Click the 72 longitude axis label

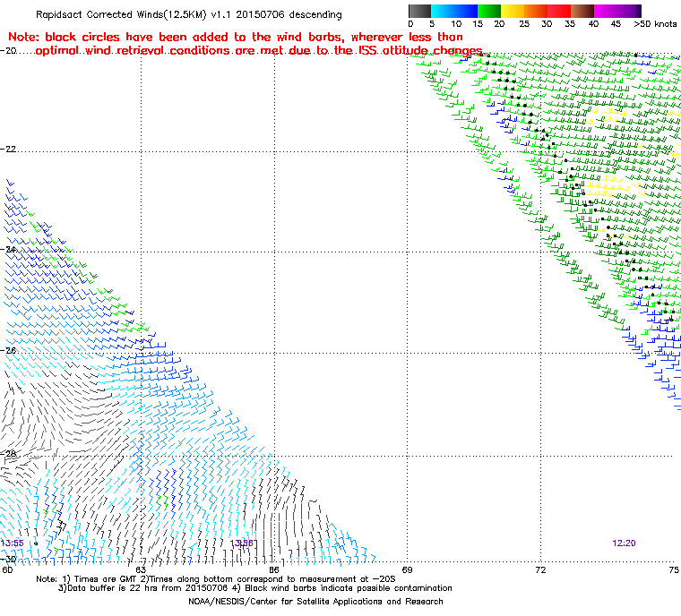[540, 569]
